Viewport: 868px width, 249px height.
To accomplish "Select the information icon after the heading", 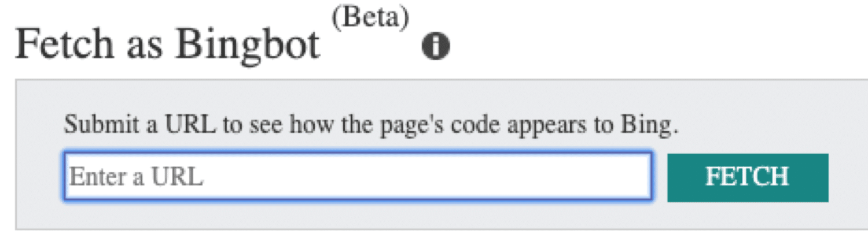I will (436, 47).
